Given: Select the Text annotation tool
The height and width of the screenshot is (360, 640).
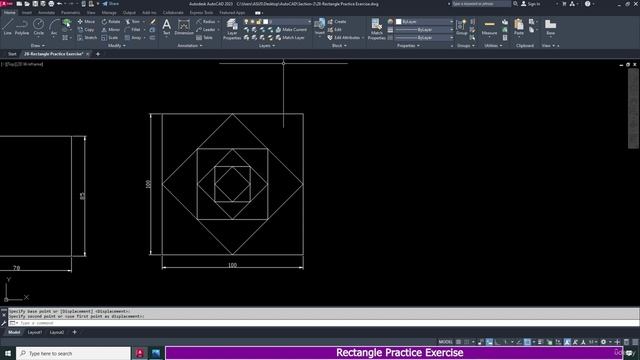Looking at the screenshot, I should (x=167, y=27).
